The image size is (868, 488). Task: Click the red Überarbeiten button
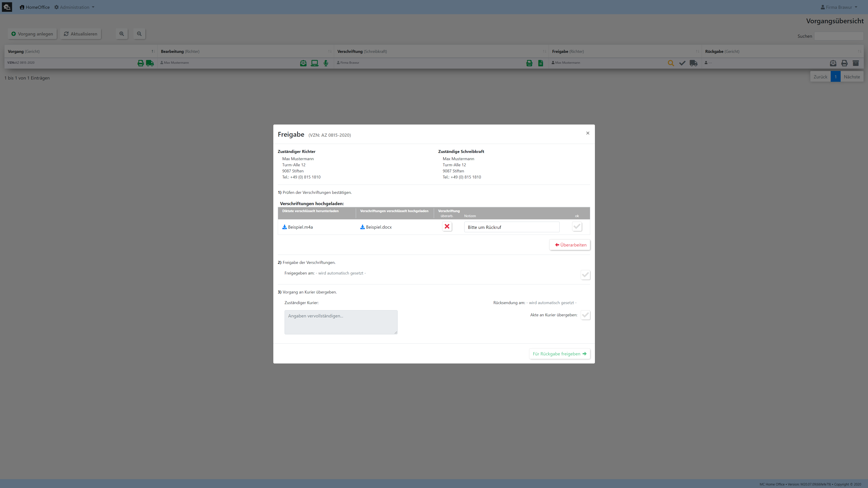click(570, 245)
